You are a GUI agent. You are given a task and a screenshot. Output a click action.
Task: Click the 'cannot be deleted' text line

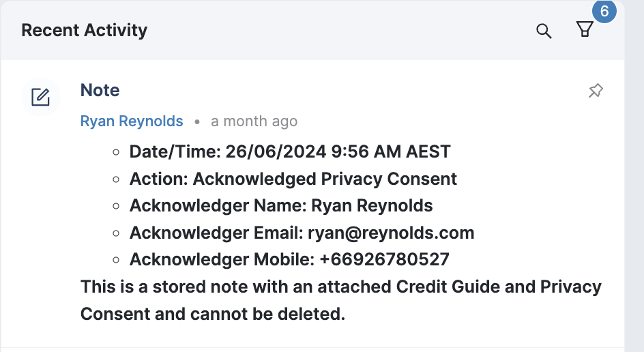[213, 314]
